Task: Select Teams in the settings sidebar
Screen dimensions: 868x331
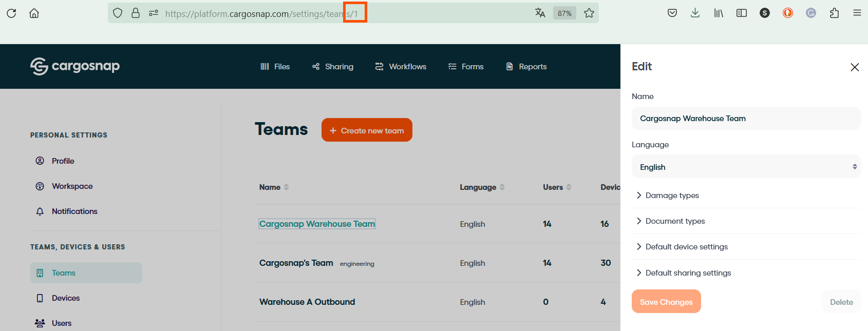Action: pos(86,273)
